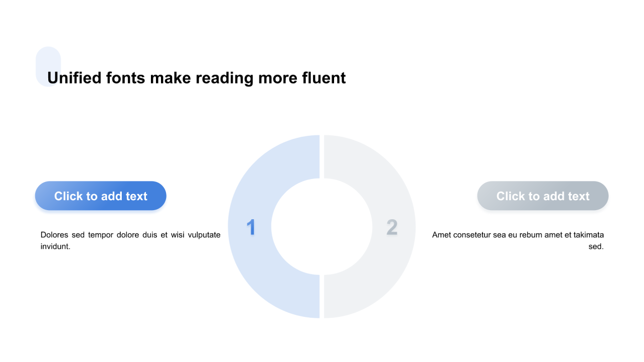Select the number 2 in the donut chart

(392, 227)
